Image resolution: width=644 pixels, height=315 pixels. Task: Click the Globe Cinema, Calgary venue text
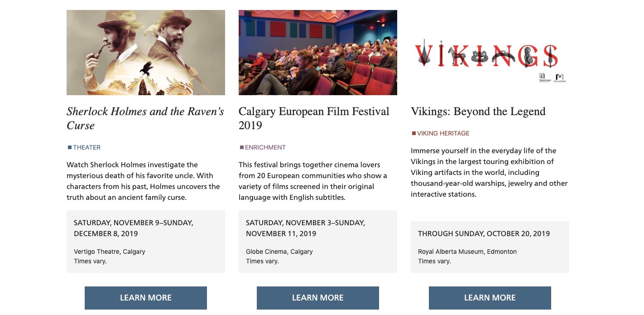pos(279,252)
